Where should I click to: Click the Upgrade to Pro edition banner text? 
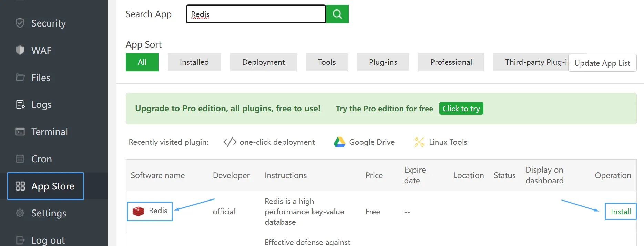(x=228, y=109)
